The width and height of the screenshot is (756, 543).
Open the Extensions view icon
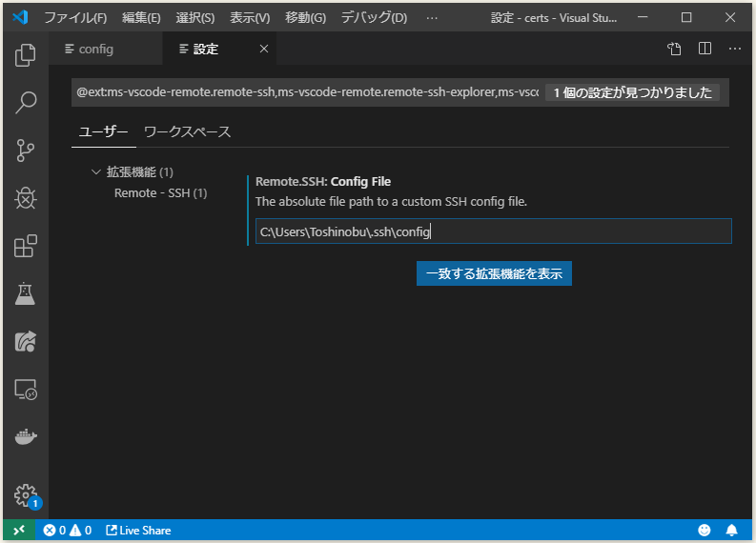(25, 246)
